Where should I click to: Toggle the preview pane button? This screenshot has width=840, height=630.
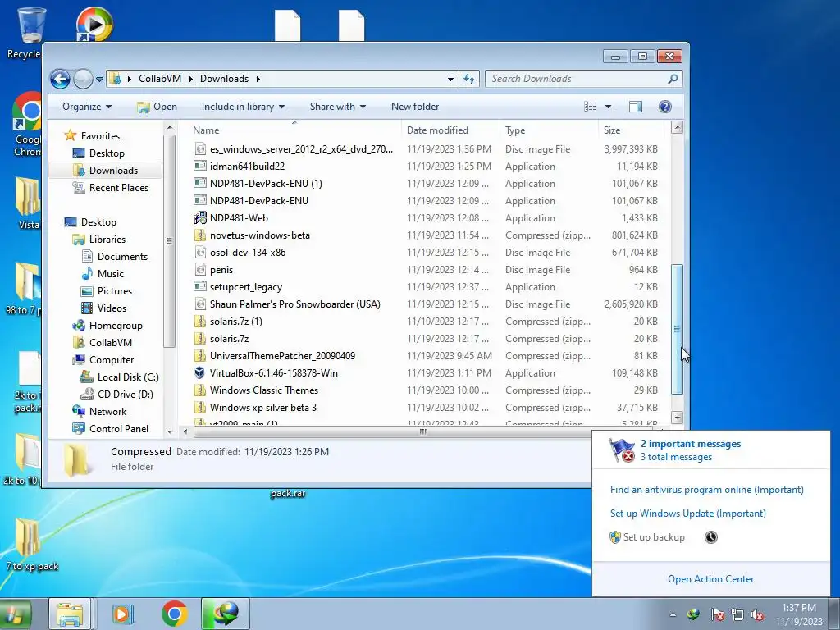click(636, 107)
